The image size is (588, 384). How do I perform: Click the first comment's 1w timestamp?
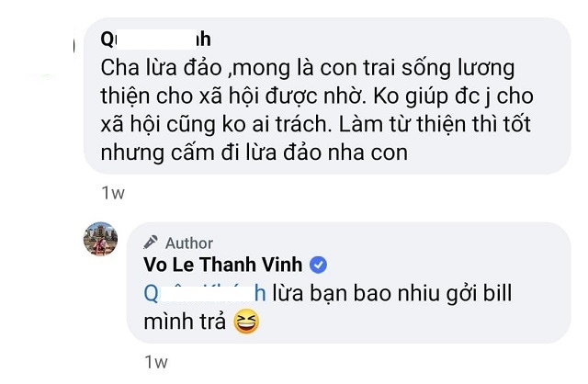coord(114,194)
